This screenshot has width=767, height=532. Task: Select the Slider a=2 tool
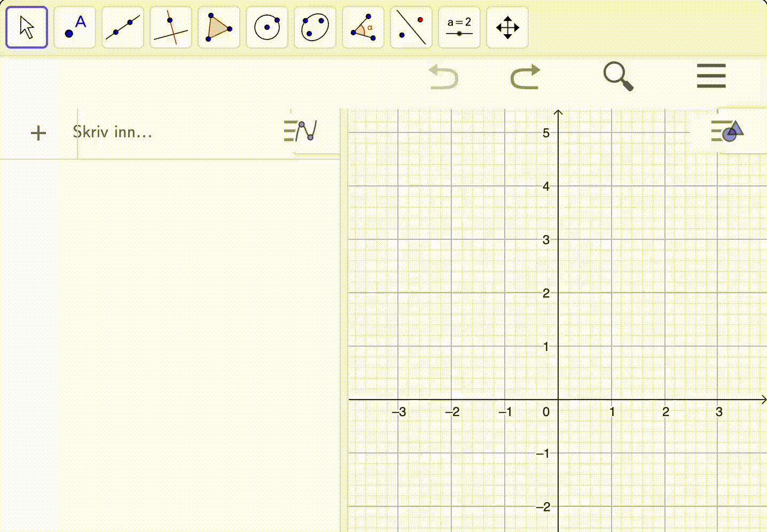click(459, 27)
